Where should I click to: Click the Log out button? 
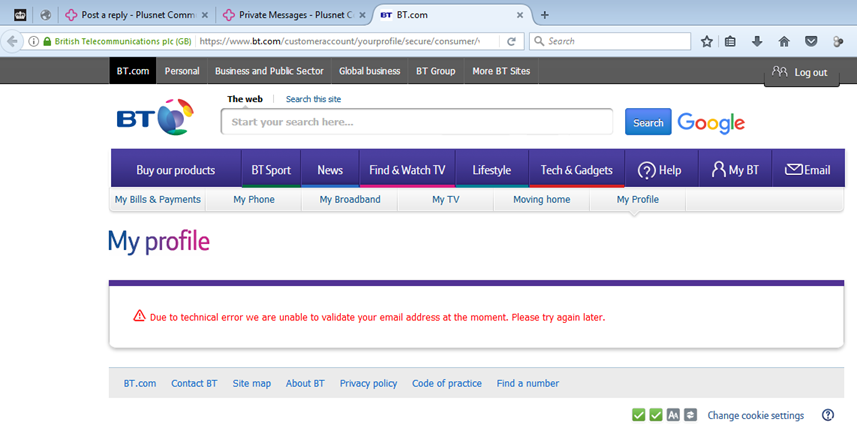pos(801,72)
